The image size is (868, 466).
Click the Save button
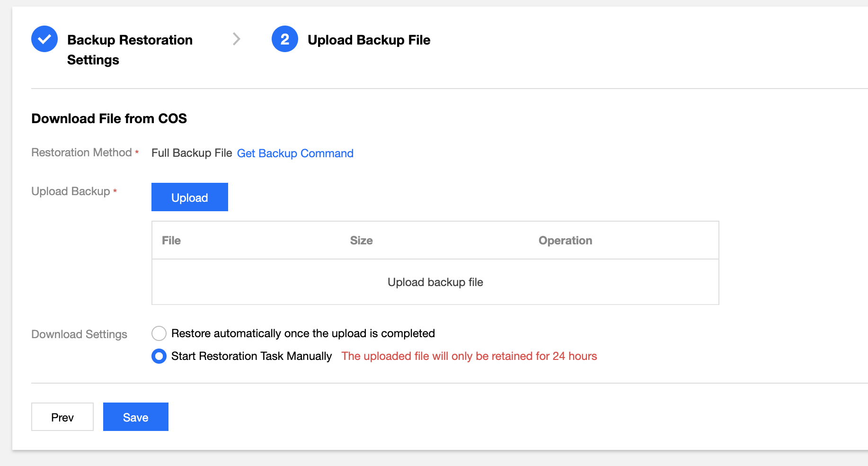[136, 417]
